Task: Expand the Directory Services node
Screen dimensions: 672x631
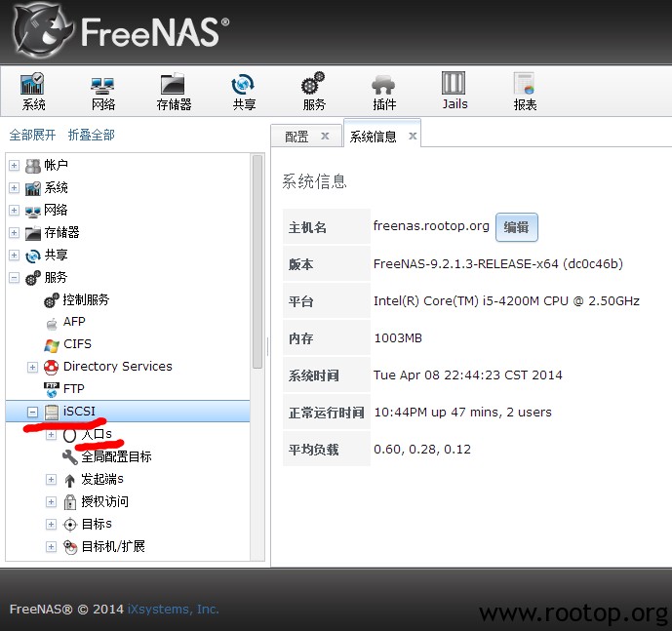Action: (x=32, y=368)
